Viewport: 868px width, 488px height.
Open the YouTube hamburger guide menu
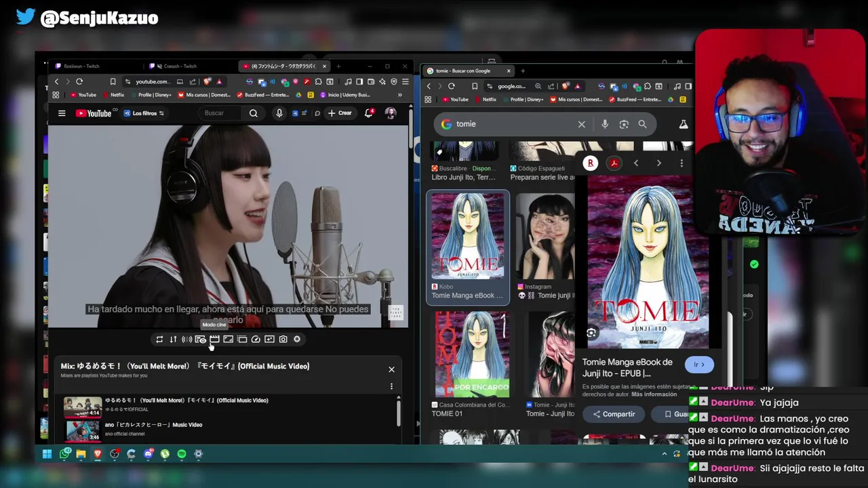(62, 113)
